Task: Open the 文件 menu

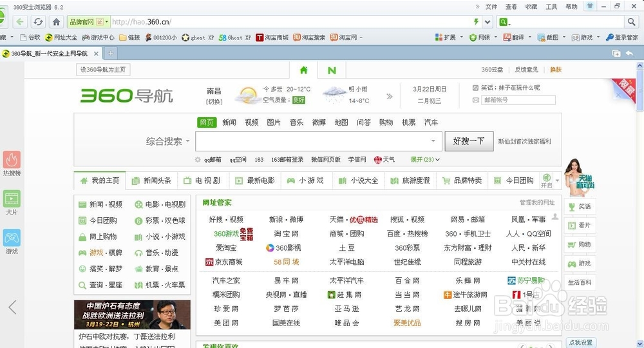Action: pos(491,6)
